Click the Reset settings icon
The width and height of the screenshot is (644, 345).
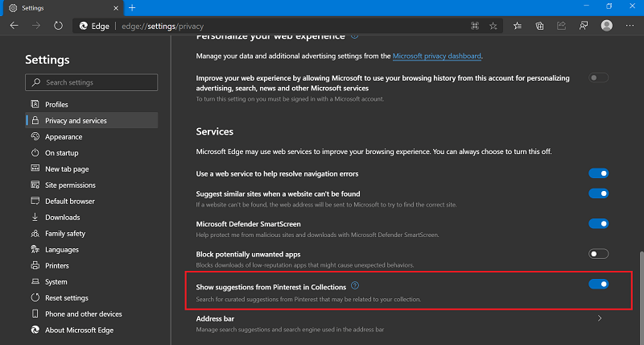(x=35, y=297)
